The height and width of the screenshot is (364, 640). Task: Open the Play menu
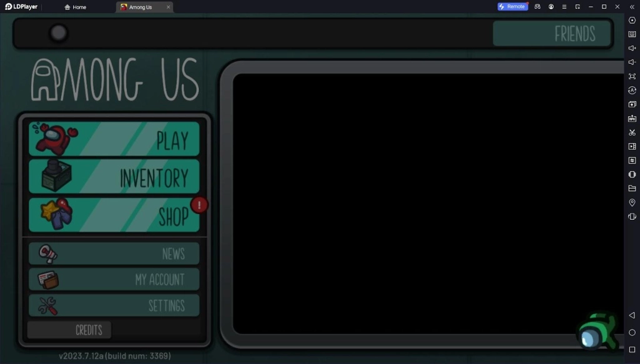114,139
